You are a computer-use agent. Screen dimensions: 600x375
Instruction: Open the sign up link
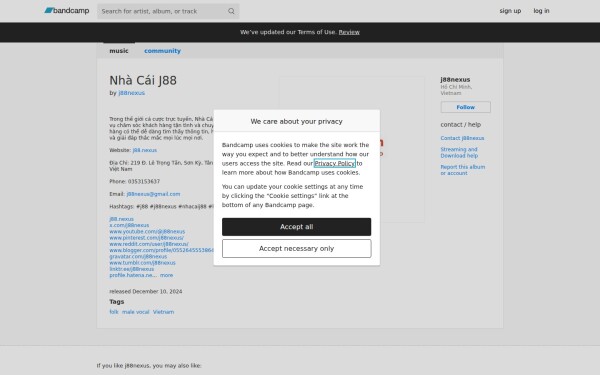510,11
